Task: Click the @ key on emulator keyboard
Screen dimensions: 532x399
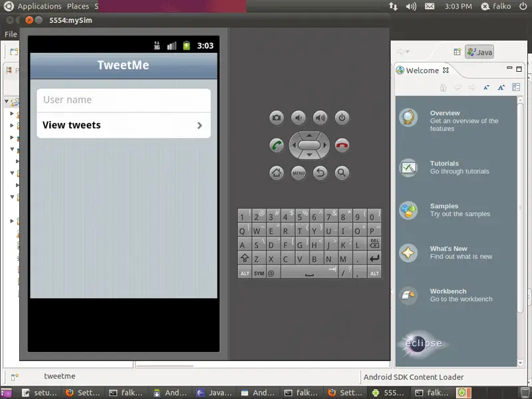Action: coord(273,273)
